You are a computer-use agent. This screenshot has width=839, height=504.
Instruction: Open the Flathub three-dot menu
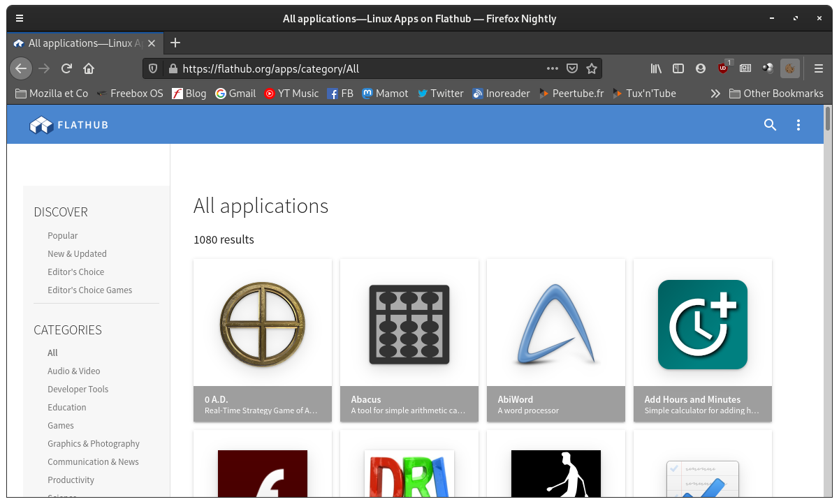point(798,125)
